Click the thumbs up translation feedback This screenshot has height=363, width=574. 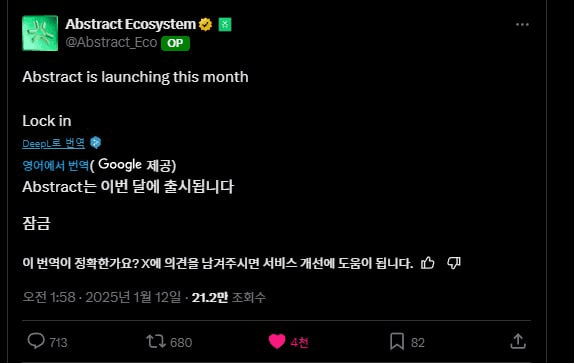[427, 263]
